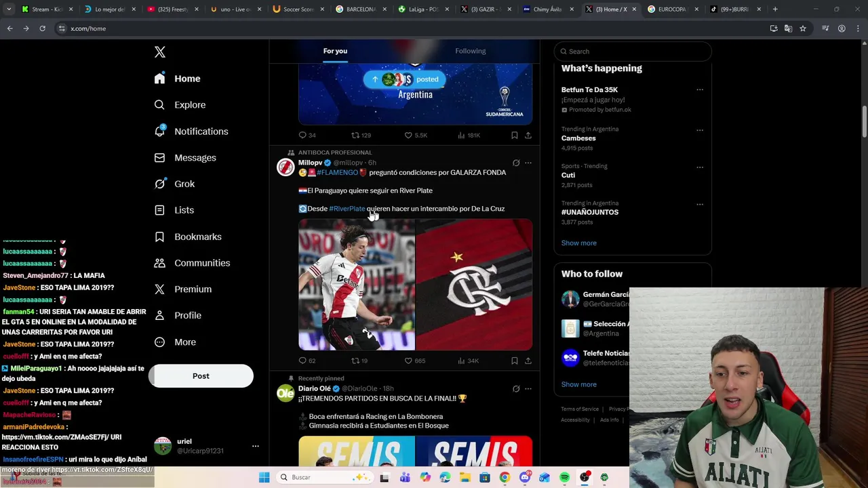The image size is (868, 488).
Task: Open the #FLAMENGO hashtag
Action: pos(337,173)
